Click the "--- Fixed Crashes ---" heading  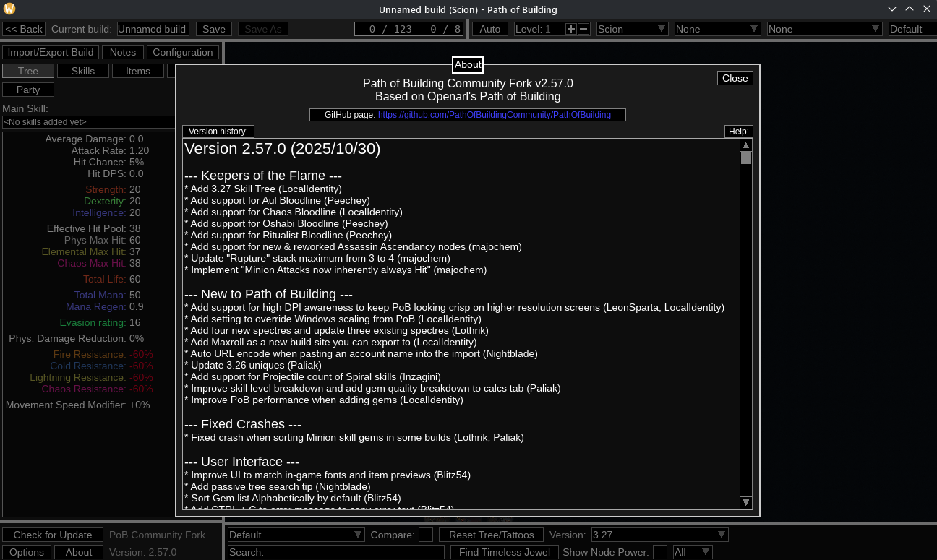(243, 424)
